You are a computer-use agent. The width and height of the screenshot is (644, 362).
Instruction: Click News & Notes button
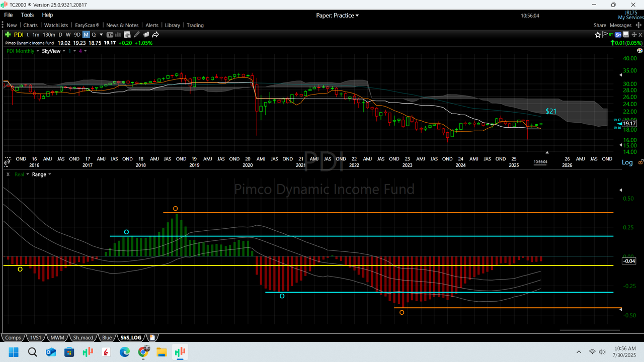pos(122,25)
